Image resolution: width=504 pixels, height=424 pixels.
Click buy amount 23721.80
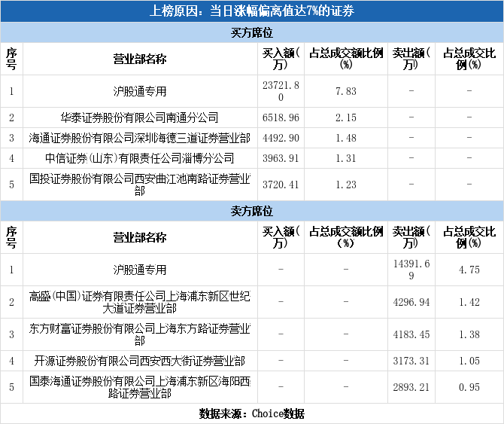(x=281, y=91)
